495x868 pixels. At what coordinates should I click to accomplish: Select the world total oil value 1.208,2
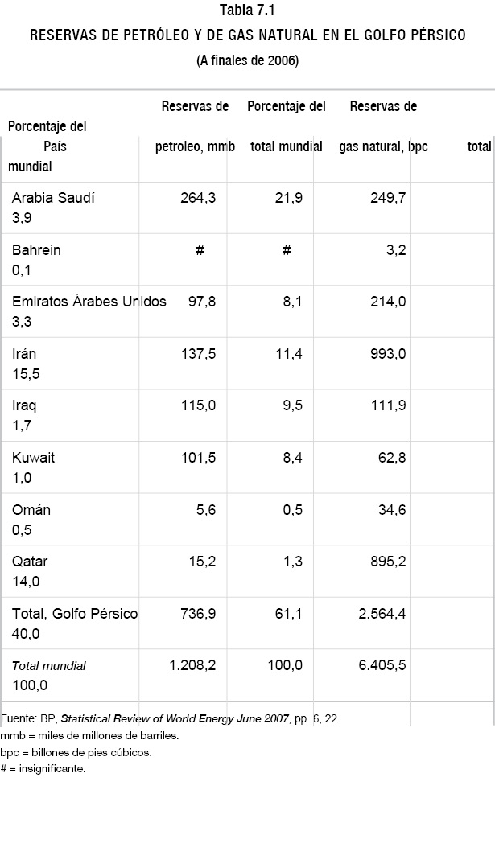(x=192, y=666)
